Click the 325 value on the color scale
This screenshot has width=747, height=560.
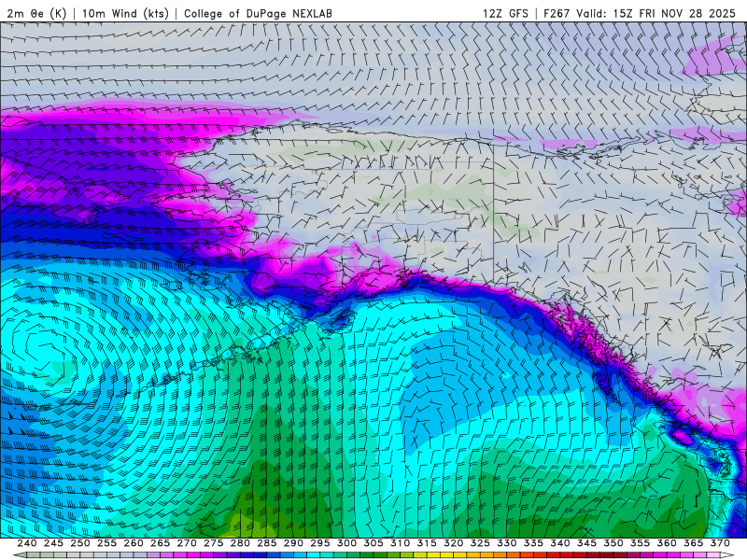(x=480, y=543)
